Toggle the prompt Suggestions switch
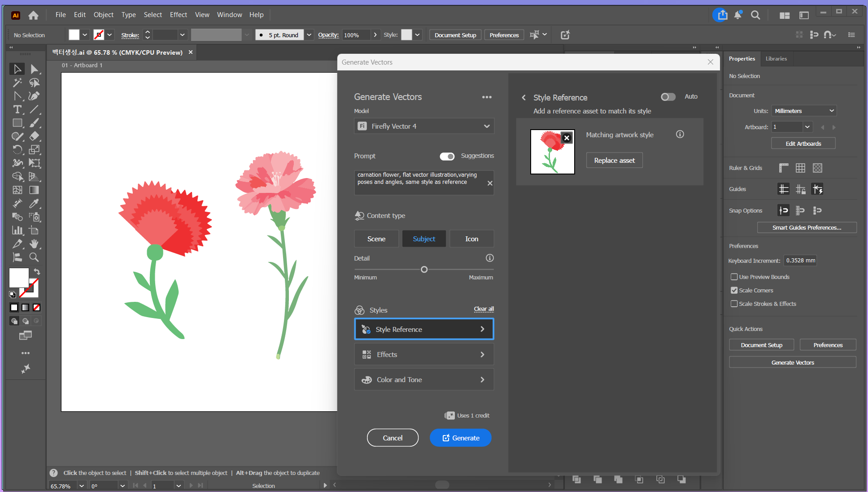 click(447, 156)
